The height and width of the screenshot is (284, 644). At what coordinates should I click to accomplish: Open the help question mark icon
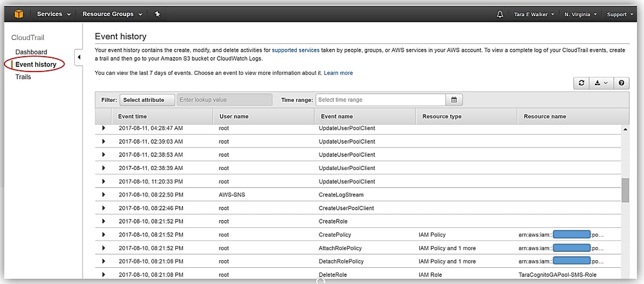621,83
